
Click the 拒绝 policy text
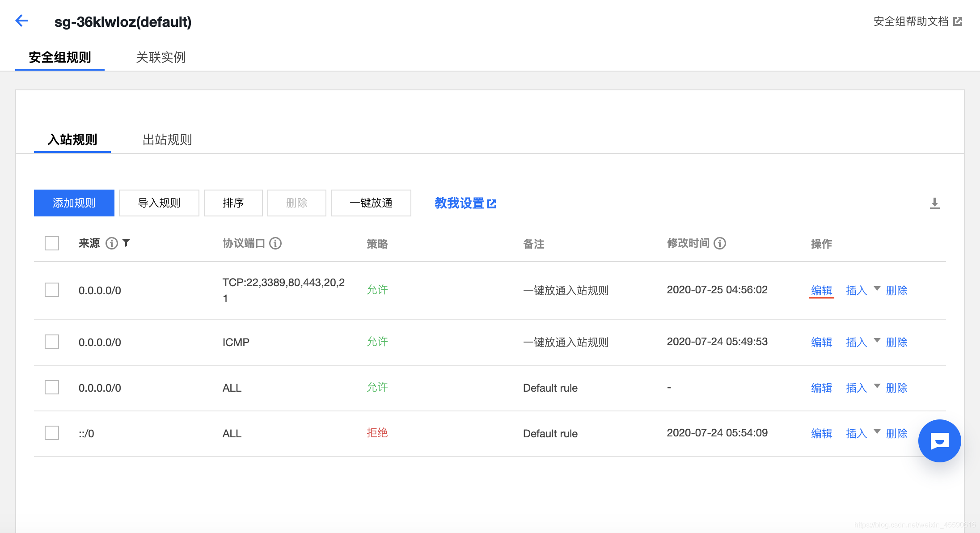tap(377, 433)
